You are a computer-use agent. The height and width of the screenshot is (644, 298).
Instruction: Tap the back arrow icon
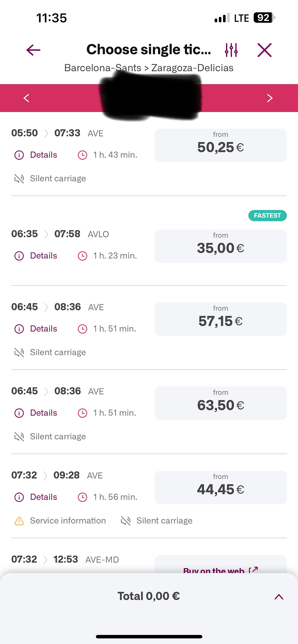point(33,50)
